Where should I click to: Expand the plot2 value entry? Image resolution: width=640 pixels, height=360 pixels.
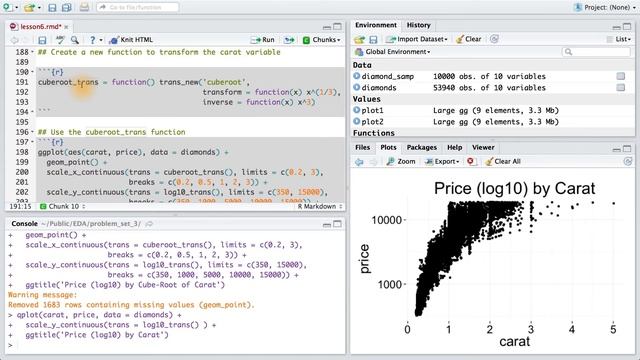[357, 122]
